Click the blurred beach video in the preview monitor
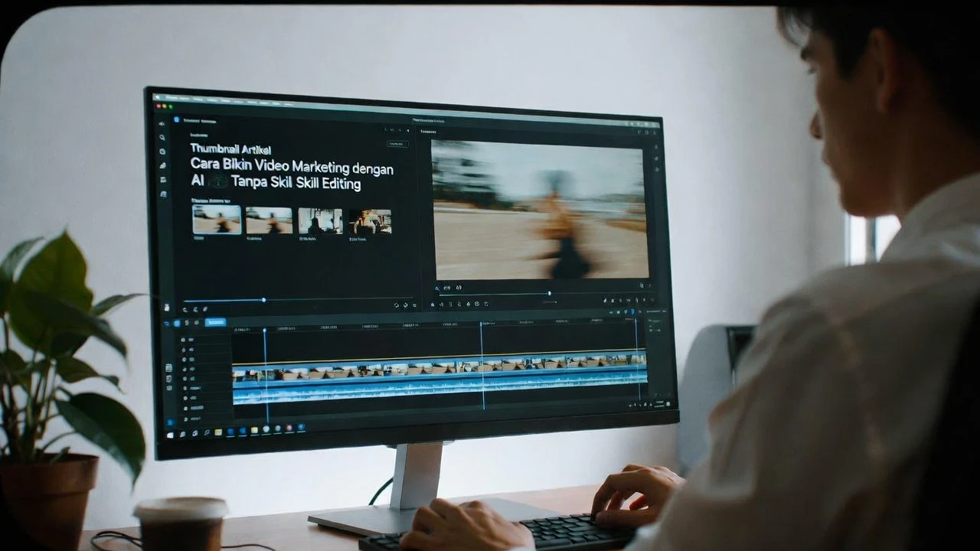This screenshot has height=551, width=980. (x=540, y=209)
